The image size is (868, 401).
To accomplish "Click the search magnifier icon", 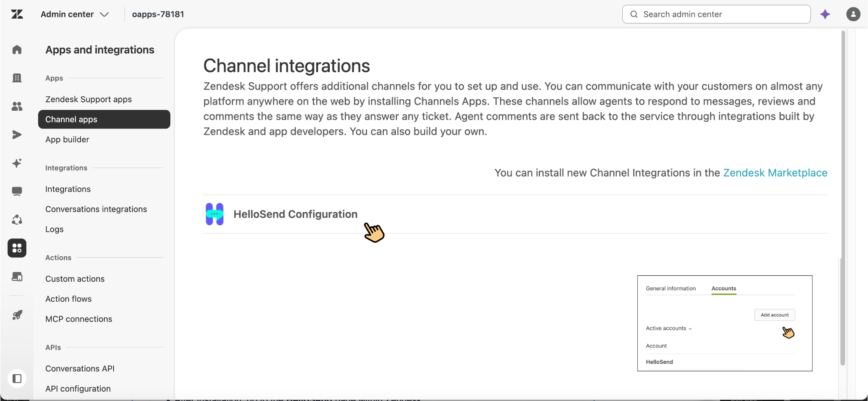I will click(634, 14).
